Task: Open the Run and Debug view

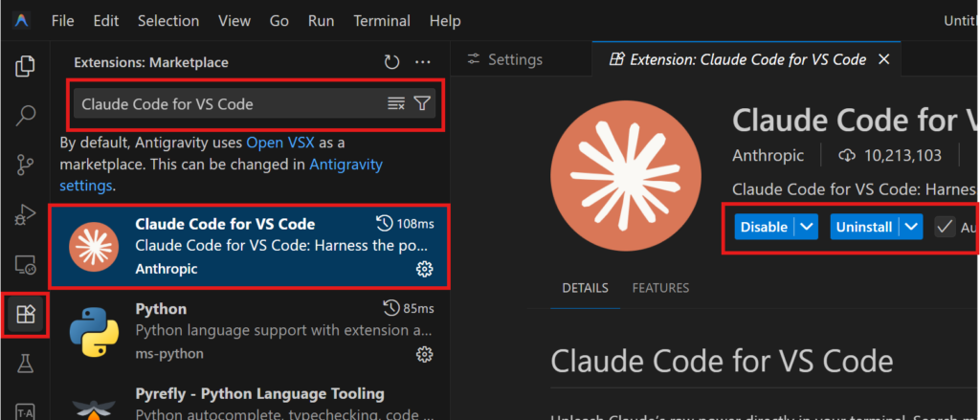Action: (x=25, y=215)
